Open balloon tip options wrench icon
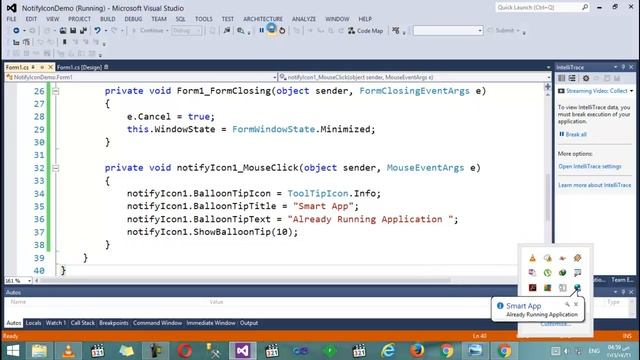 coord(567,304)
